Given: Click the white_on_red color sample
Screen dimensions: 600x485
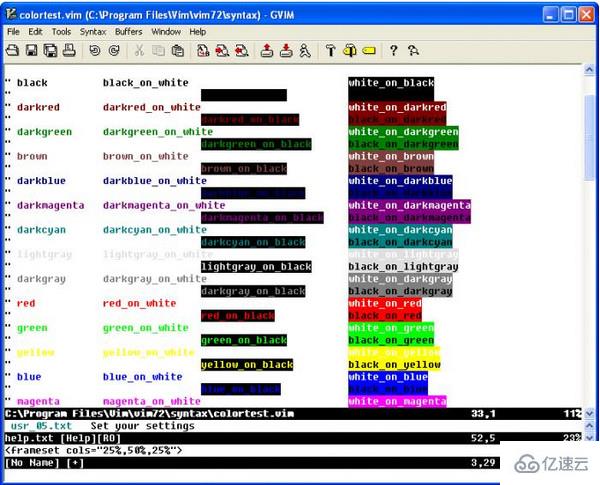Looking at the screenshot, I should pyautogui.click(x=385, y=303).
